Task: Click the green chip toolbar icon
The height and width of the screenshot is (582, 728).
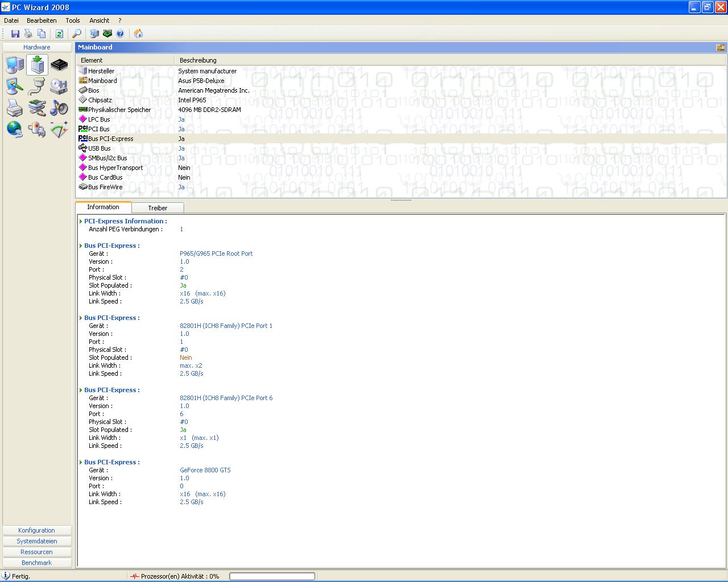Action: (x=107, y=34)
